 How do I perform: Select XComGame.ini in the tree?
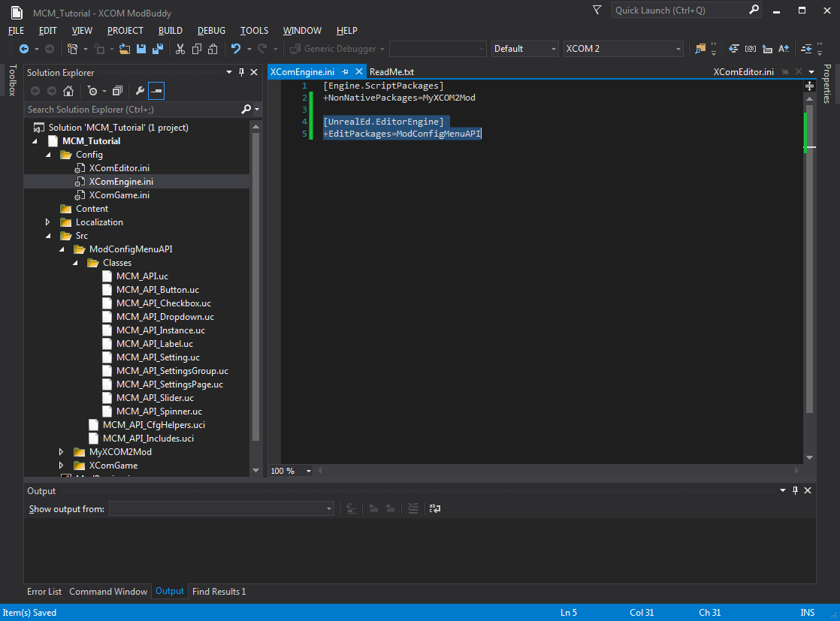(x=119, y=195)
